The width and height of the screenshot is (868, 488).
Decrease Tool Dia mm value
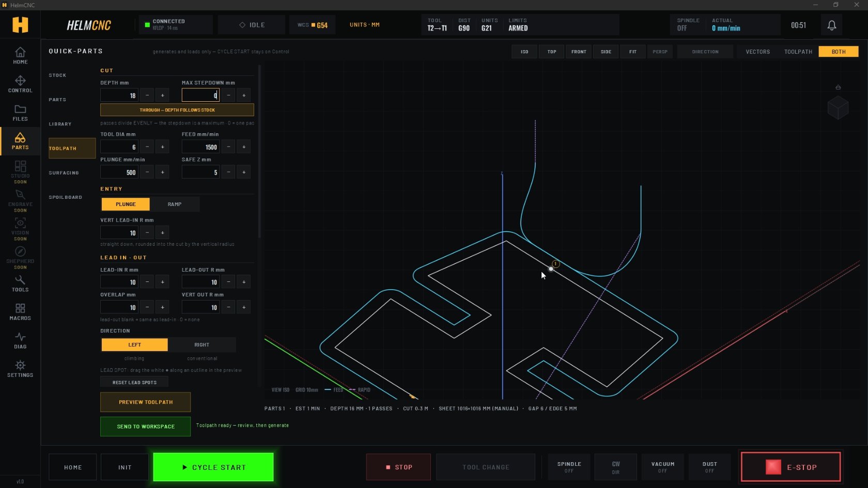[x=147, y=147]
